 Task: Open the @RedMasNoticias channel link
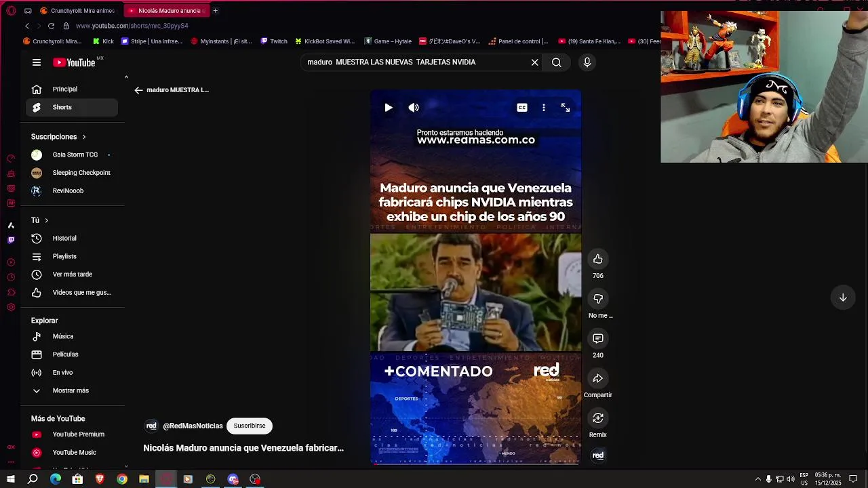[x=193, y=426]
